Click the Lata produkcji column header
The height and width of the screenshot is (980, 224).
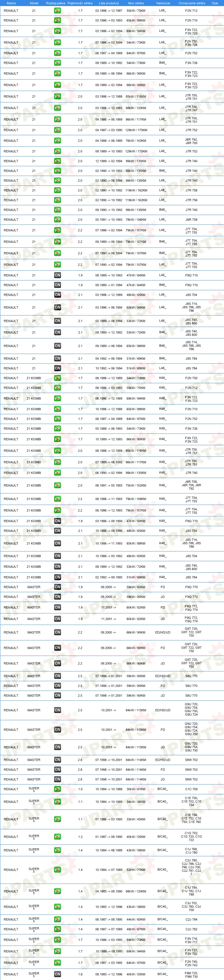[109, 3]
